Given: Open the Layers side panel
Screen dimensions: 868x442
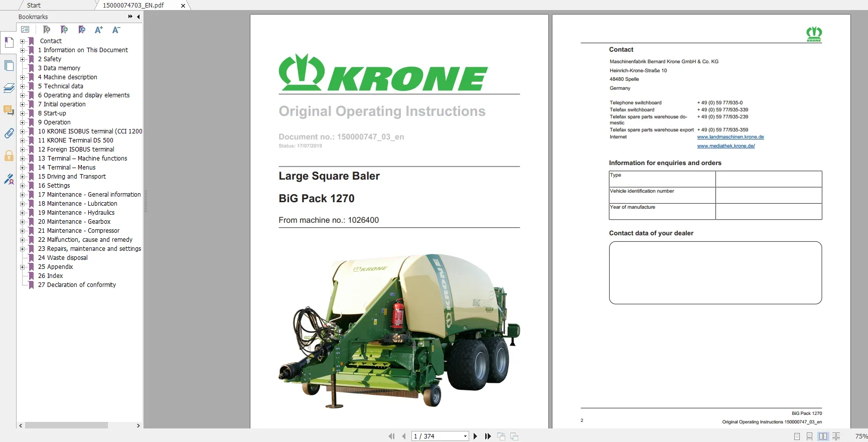Looking at the screenshot, I should pos(9,88).
